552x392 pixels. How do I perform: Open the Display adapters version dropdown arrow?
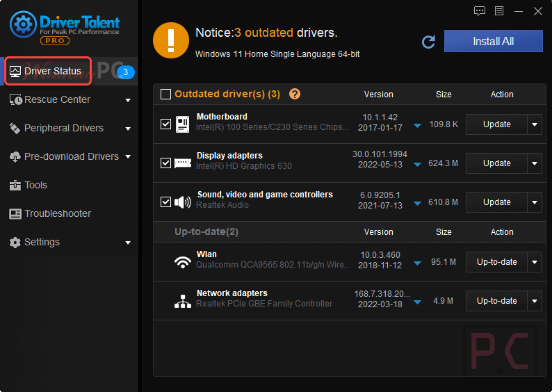click(418, 164)
